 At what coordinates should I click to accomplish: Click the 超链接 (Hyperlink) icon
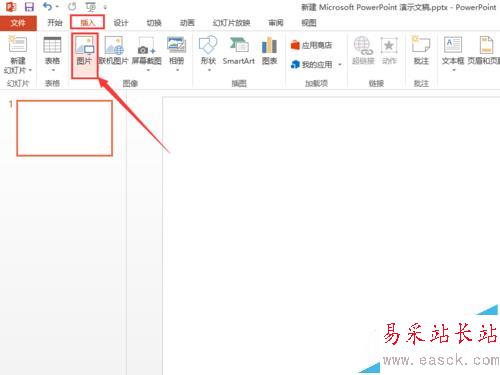363,45
